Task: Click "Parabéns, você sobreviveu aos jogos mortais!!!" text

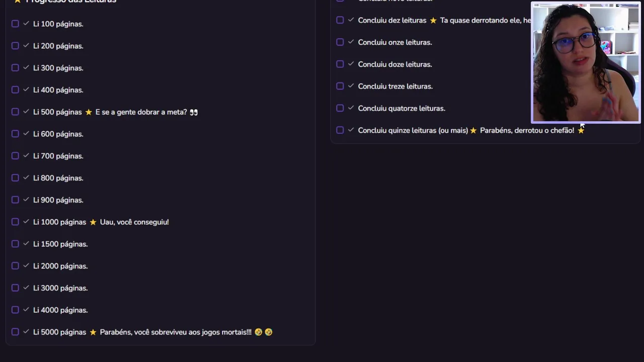Action: [x=176, y=332]
